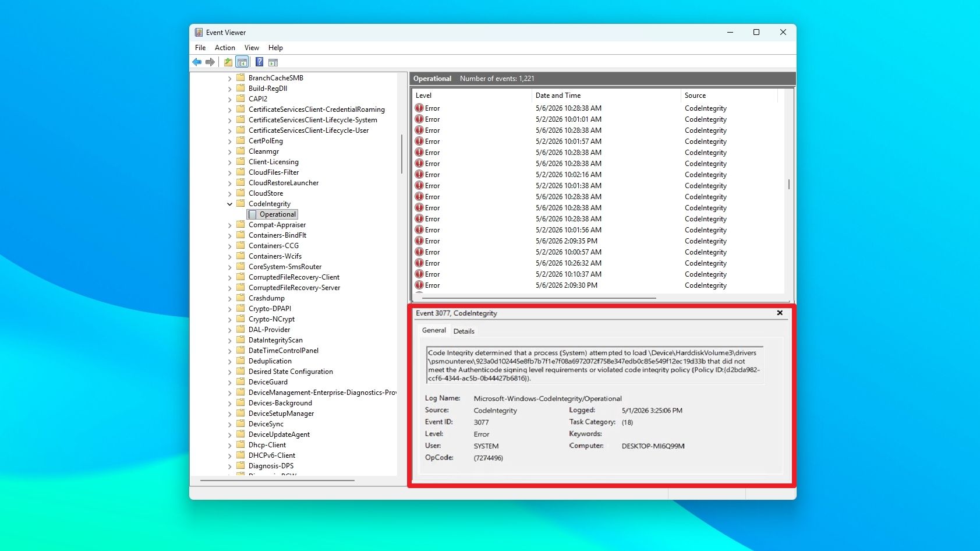The image size is (980, 551).
Task: Click the folder icon next to BranchCacheSMB
Action: [240, 77]
